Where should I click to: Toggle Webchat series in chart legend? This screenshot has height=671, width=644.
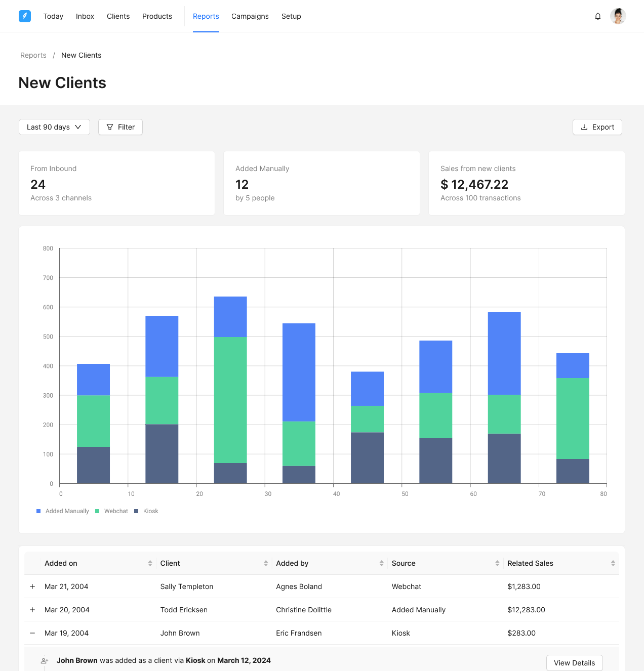click(112, 511)
